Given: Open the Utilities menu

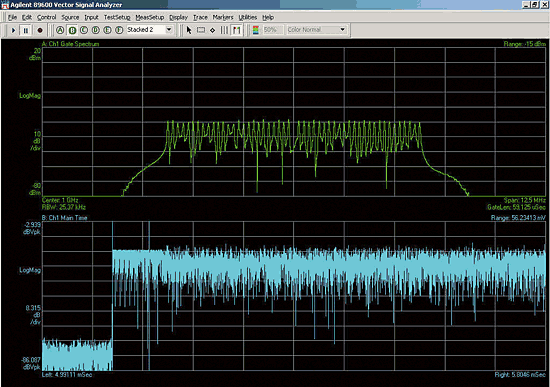Looking at the screenshot, I should [248, 17].
